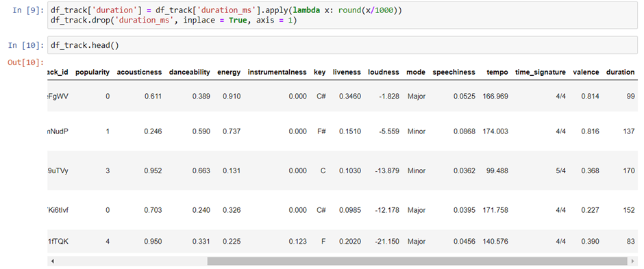Click the tempo value 140.576
The height and width of the screenshot is (269, 644).
[x=496, y=242]
